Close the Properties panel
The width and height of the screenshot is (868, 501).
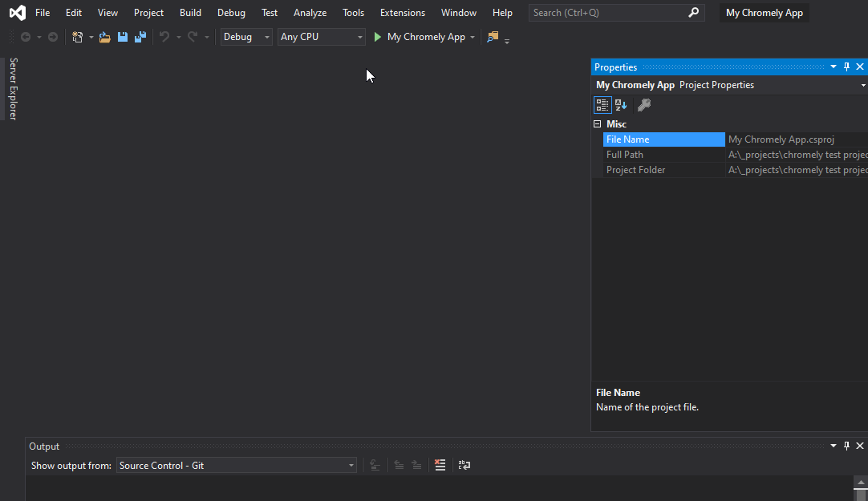click(860, 67)
